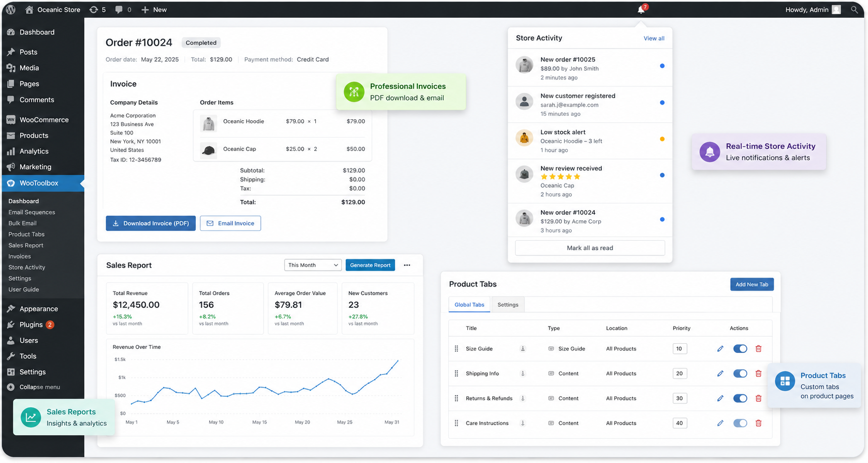Viewport: 868px width, 463px height.
Task: Click Mark all as read button
Action: pos(590,248)
